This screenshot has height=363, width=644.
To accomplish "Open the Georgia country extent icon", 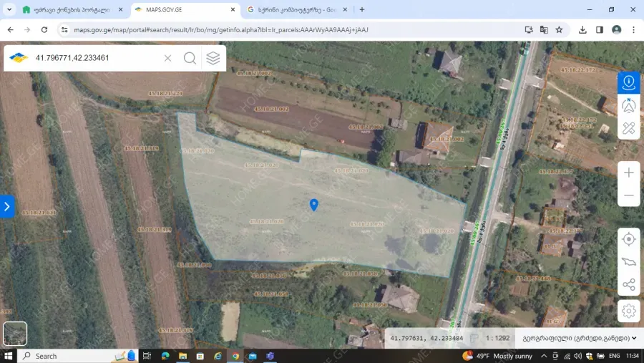I will 628,262.
